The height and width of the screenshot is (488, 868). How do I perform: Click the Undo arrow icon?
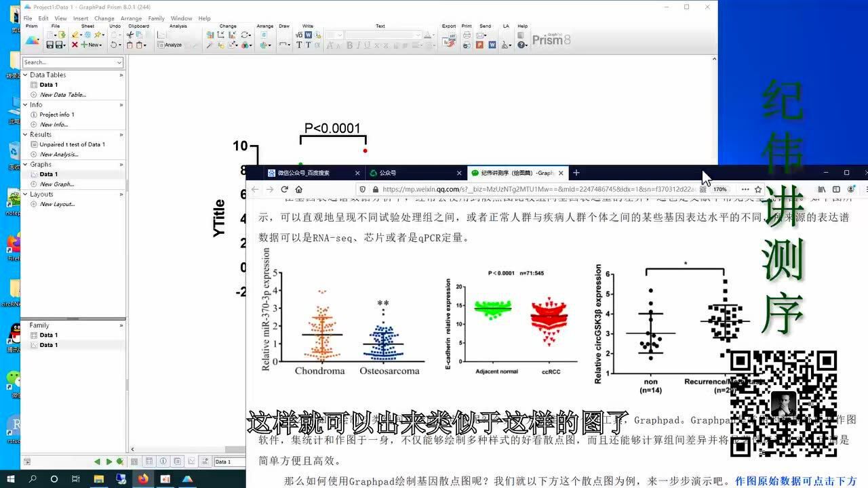tap(113, 45)
